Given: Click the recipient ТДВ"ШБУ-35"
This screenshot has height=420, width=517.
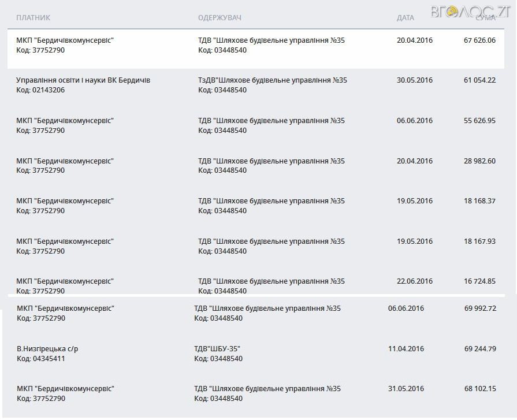Looking at the screenshot, I should tap(217, 348).
